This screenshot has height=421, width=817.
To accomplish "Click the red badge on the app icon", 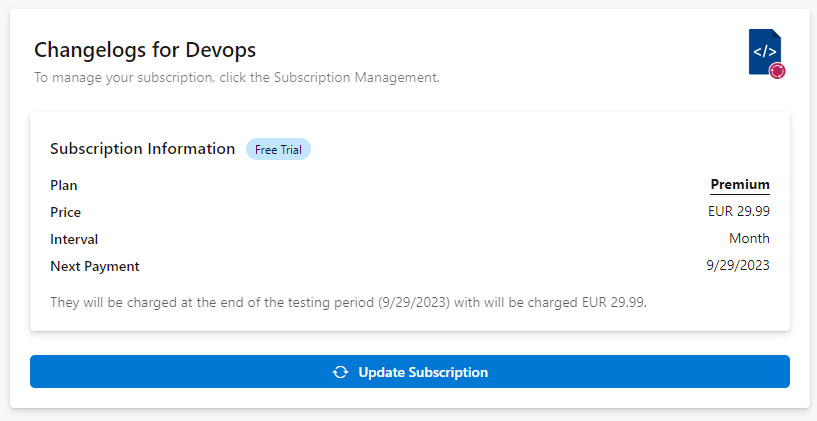I will click(777, 71).
